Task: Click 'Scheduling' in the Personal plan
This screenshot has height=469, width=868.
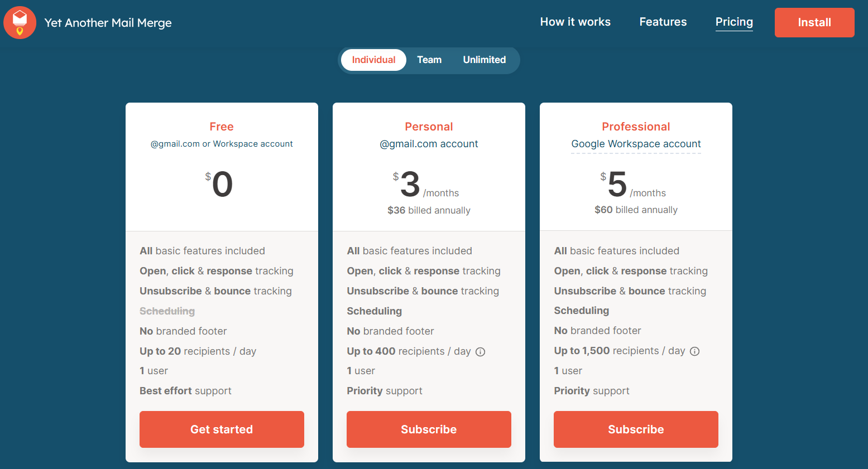Action: coord(374,311)
